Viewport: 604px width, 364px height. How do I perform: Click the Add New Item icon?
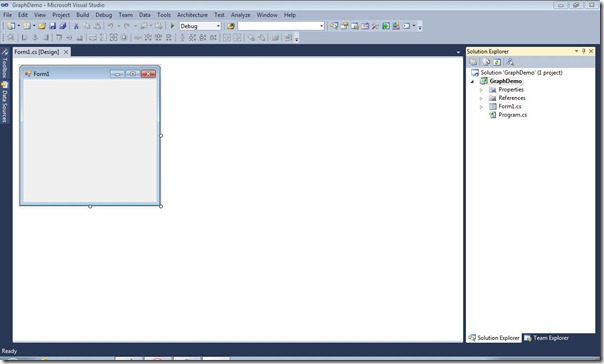click(x=26, y=26)
